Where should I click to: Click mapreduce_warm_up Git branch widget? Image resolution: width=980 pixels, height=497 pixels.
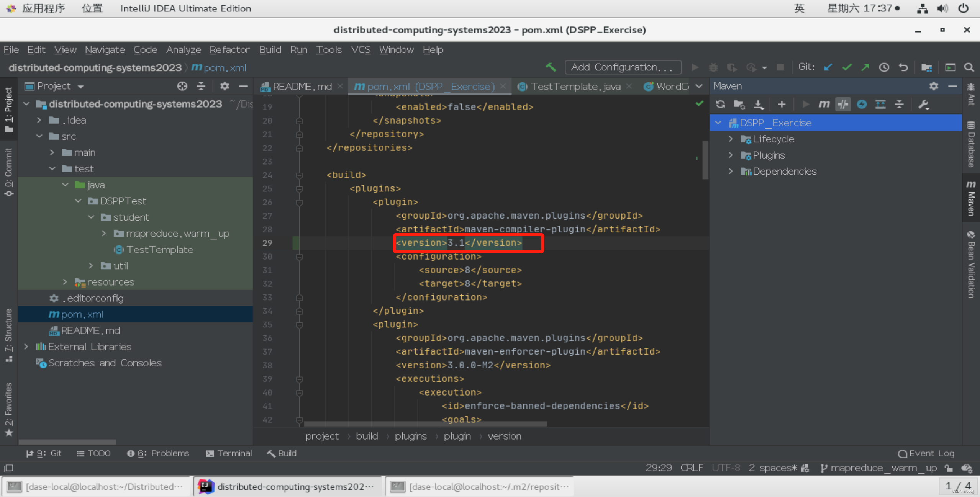879,468
